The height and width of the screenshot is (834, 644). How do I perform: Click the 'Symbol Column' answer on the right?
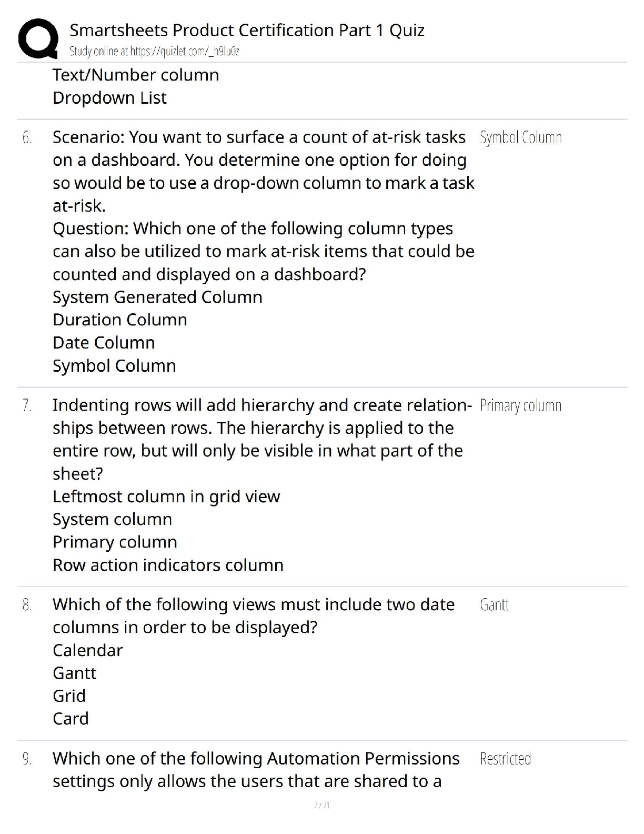(x=520, y=138)
